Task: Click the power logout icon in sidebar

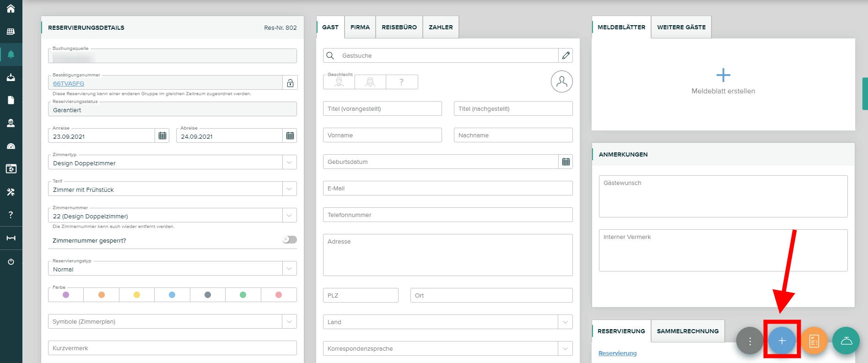Action: point(11,261)
